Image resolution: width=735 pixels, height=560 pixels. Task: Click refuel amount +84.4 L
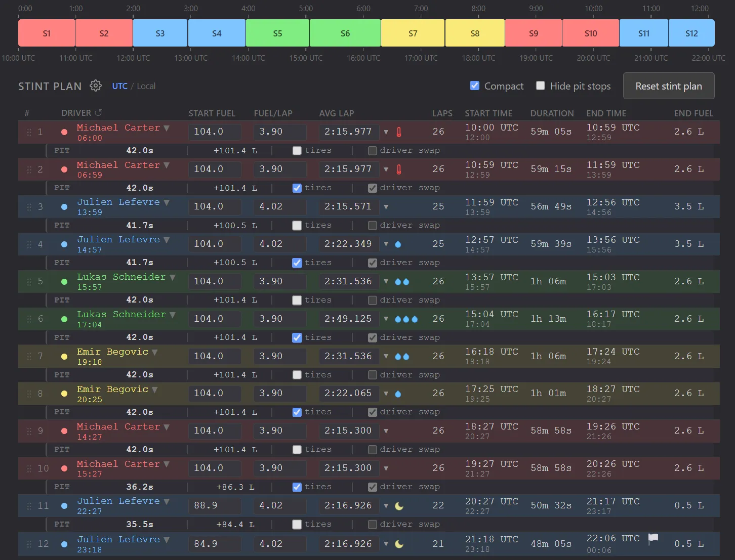235,525
